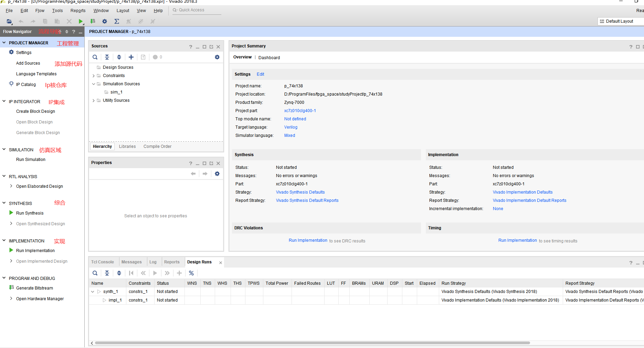This screenshot has width=644, height=348.
Task: Float the Sources panel
Action: [211, 47]
